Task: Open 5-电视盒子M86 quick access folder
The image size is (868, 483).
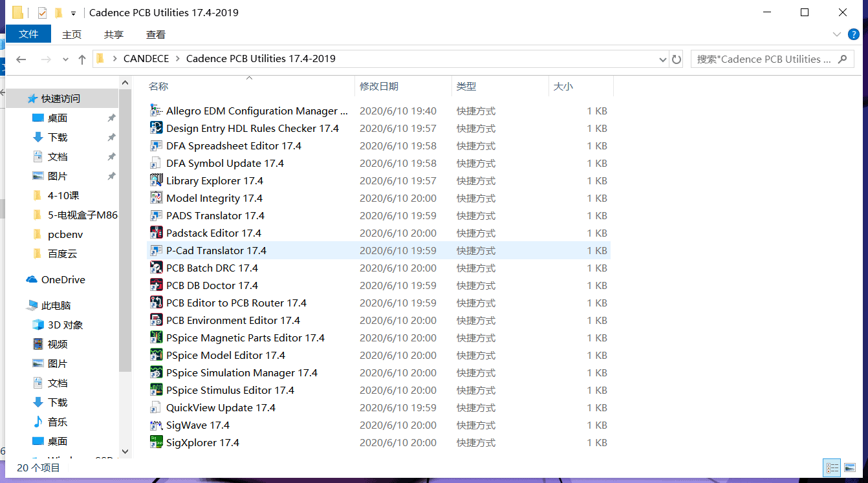Action: (74, 215)
